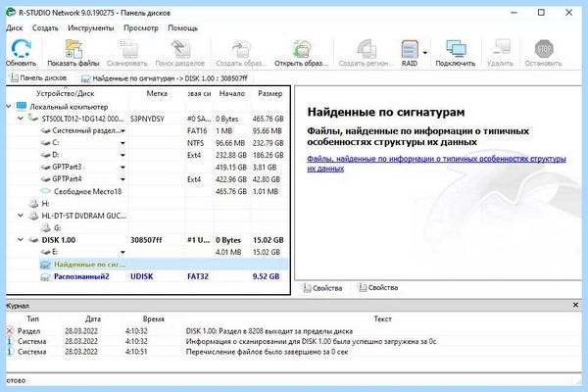Click the Создать образ toolbar icon
Viewport: 588px width, 392px height.
tap(241, 49)
